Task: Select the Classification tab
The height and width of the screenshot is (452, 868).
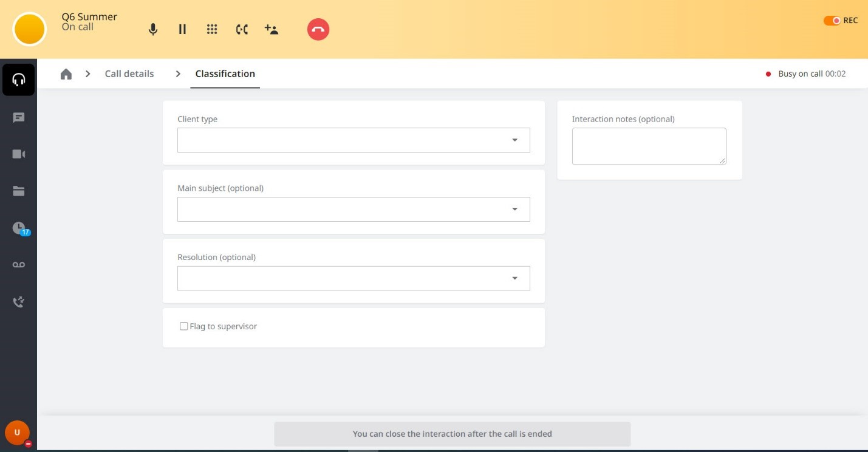Action: [x=225, y=74]
